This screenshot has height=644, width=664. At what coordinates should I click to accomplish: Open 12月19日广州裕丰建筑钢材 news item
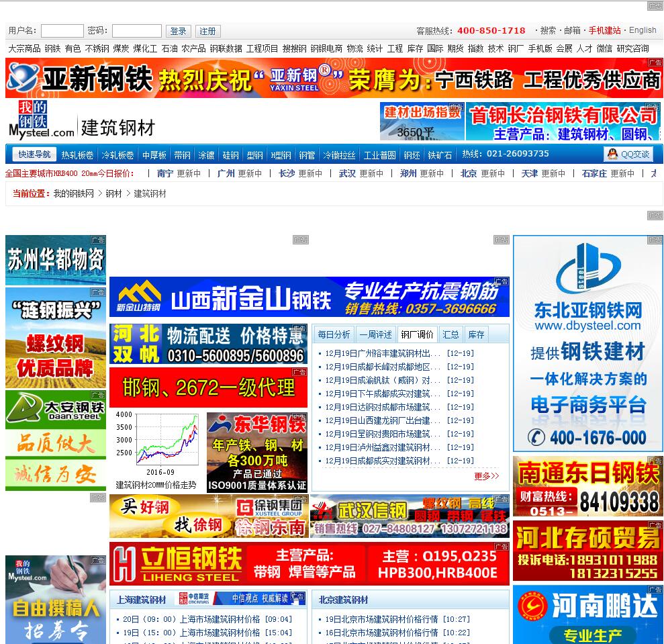(x=383, y=353)
